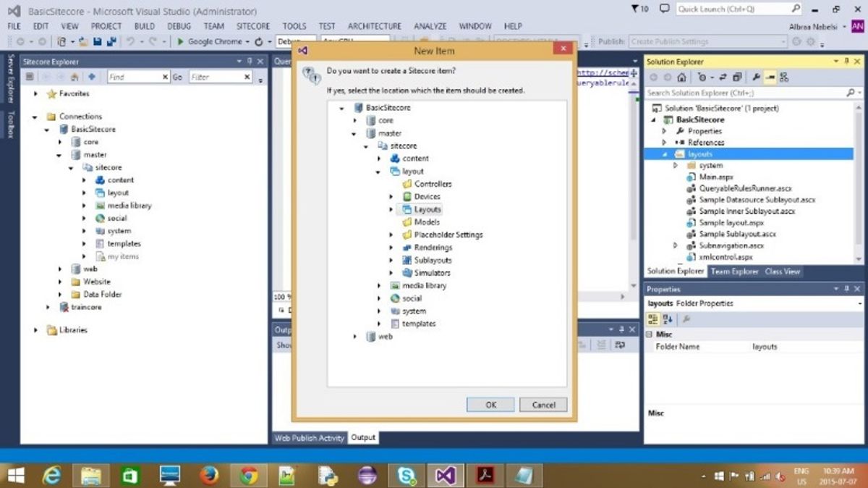Click the Categorized icon in Properties panel

pos(652,319)
